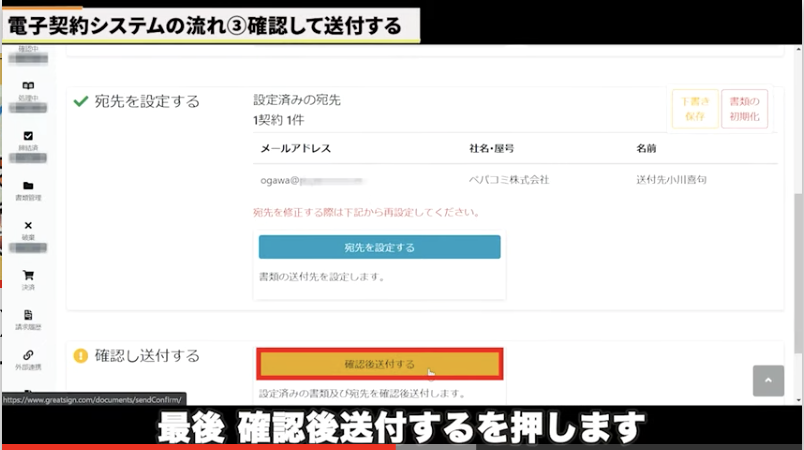804x450 pixels.
Task: Click the メールアドレス column header
Action: click(295, 148)
